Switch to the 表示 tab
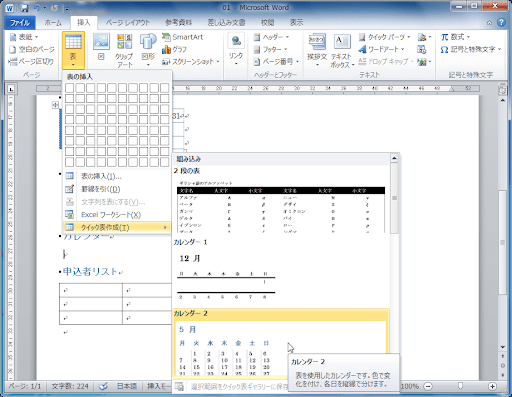512x397 pixels. point(296,23)
